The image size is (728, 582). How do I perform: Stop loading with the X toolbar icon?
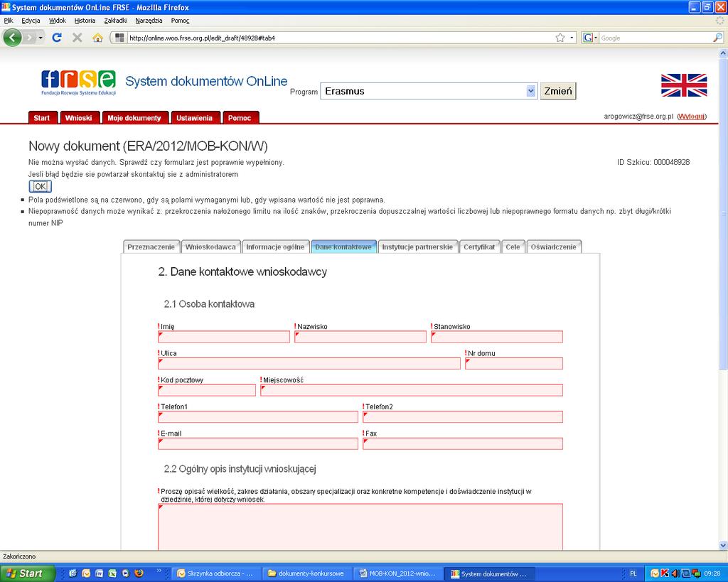pyautogui.click(x=77, y=38)
